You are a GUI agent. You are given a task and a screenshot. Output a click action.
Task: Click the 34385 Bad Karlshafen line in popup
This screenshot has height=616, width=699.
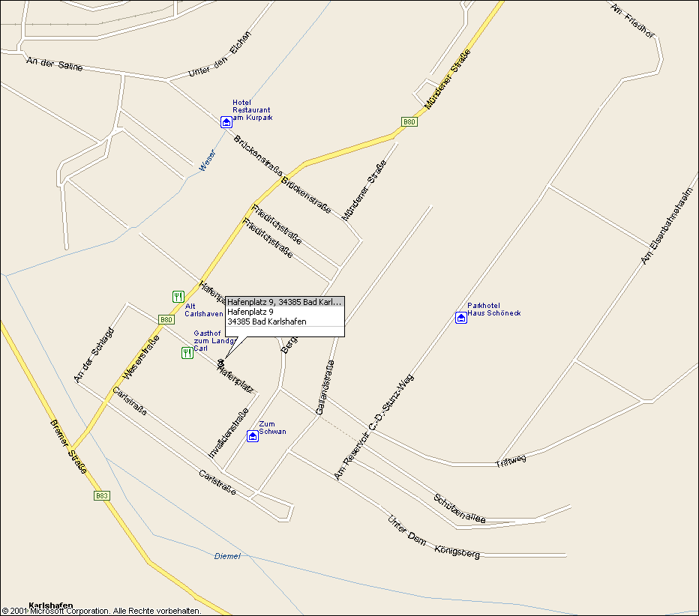coord(266,321)
